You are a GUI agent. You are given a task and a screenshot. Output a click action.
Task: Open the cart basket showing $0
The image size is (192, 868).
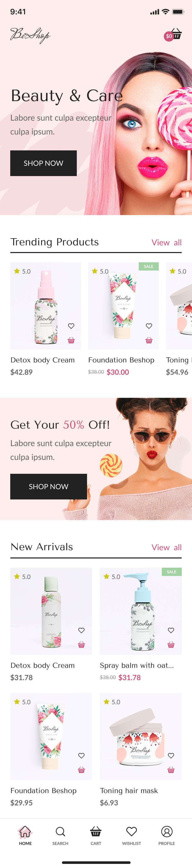tap(173, 35)
